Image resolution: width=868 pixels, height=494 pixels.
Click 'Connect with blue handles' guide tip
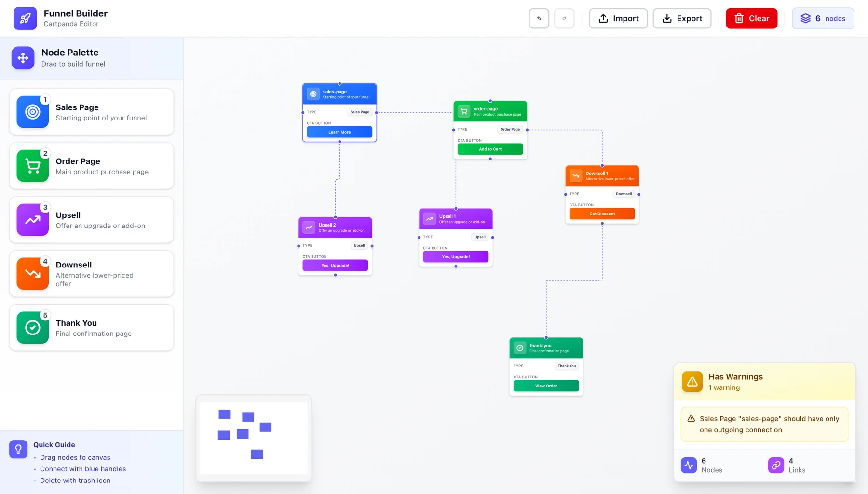pyautogui.click(x=83, y=469)
